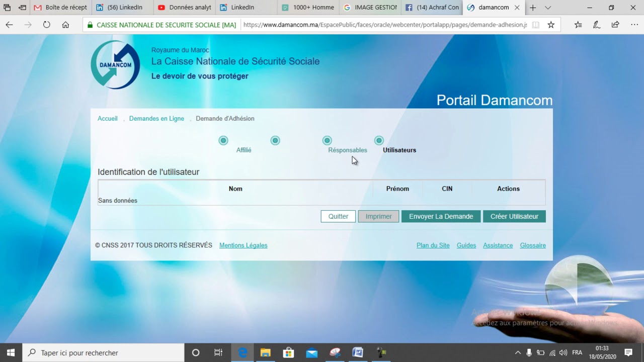Viewport: 644px width, 362px height.
Task: Open the Guides footer link
Action: click(x=466, y=245)
